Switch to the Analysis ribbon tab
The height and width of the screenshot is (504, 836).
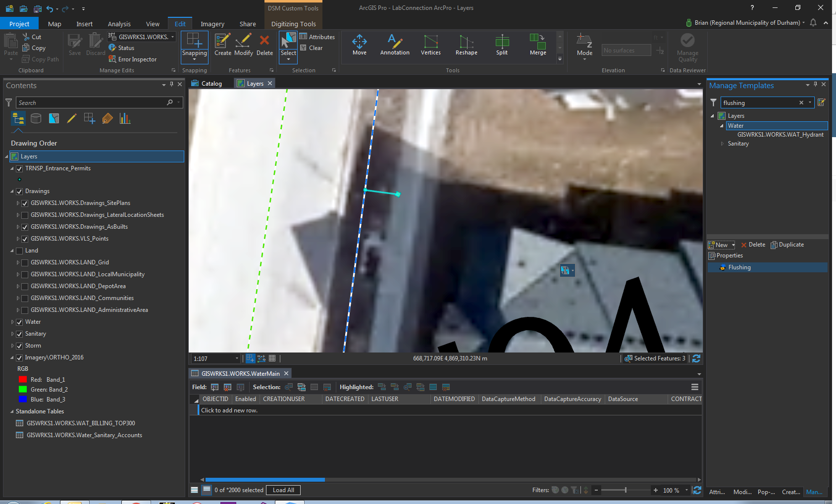point(119,24)
